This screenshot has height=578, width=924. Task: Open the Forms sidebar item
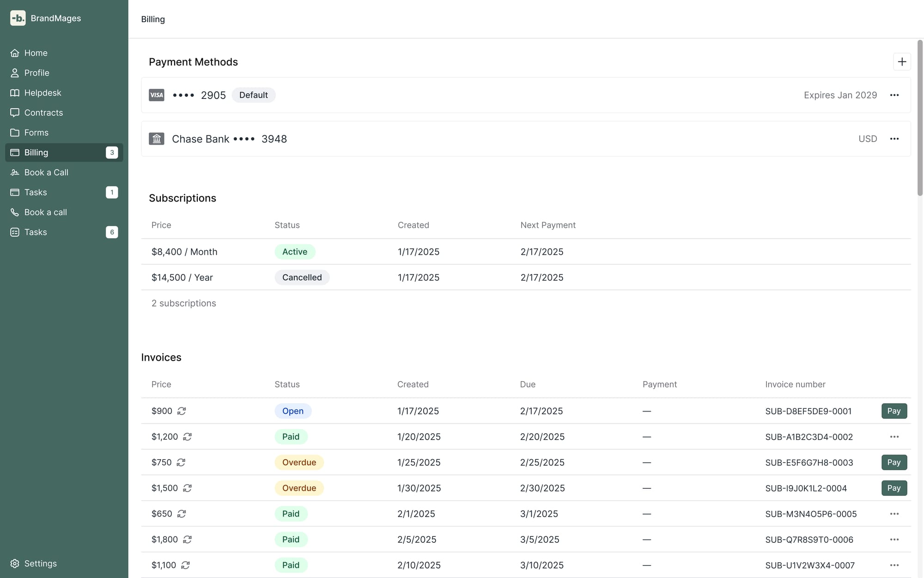click(x=36, y=133)
